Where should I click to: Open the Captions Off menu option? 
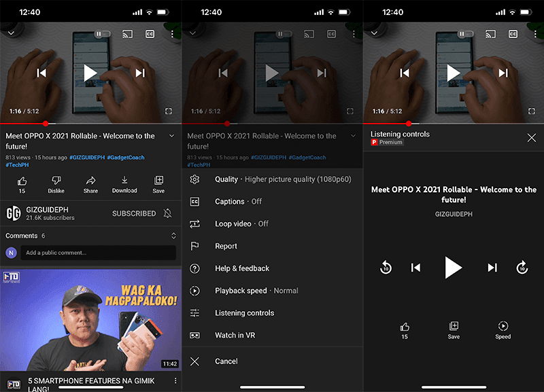pos(273,201)
